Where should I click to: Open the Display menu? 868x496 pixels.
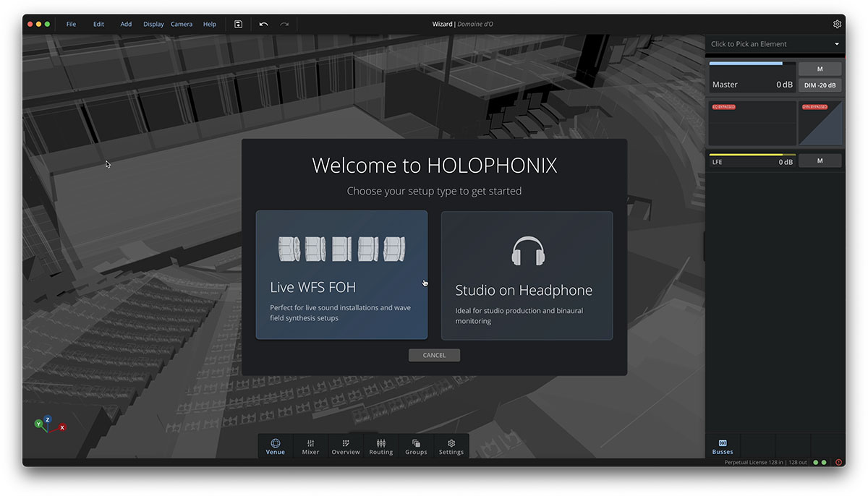point(153,24)
